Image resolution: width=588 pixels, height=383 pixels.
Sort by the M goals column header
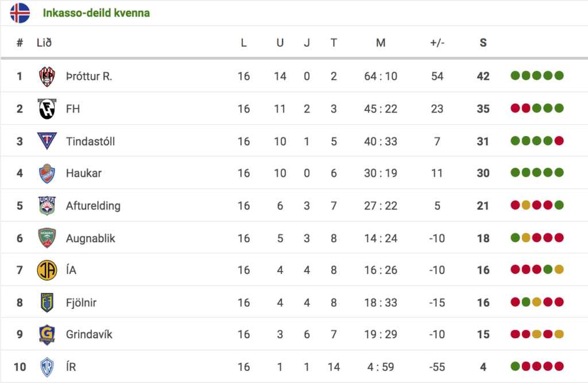[x=381, y=42]
